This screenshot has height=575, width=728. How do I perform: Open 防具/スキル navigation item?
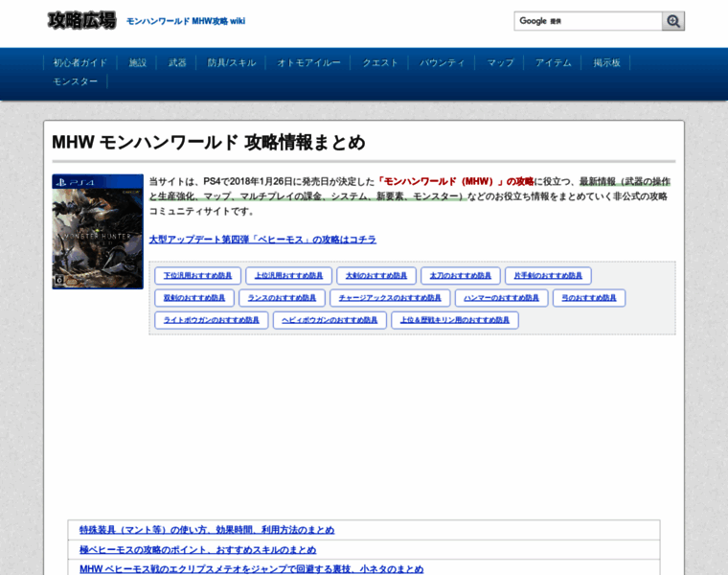232,62
